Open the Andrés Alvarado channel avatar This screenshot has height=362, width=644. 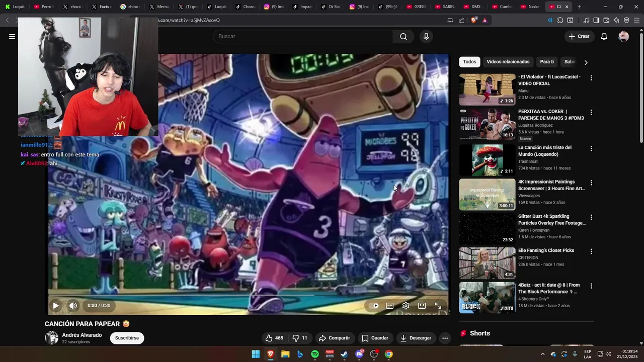51,338
